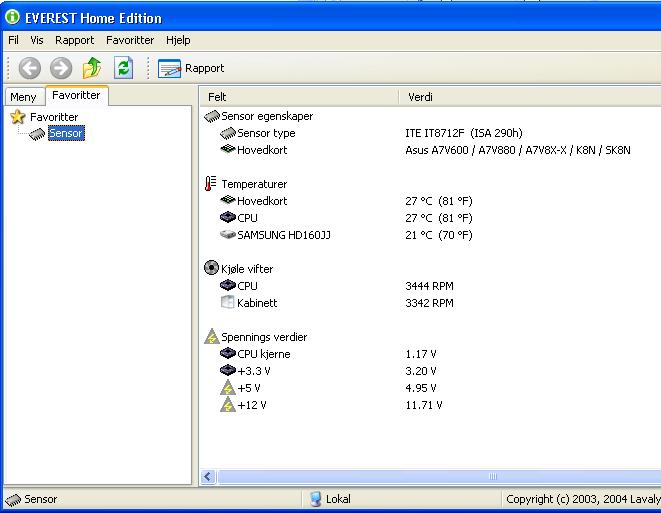Open the Favoritter menu
Image resolution: width=661 pixels, height=513 pixels.
coord(130,40)
